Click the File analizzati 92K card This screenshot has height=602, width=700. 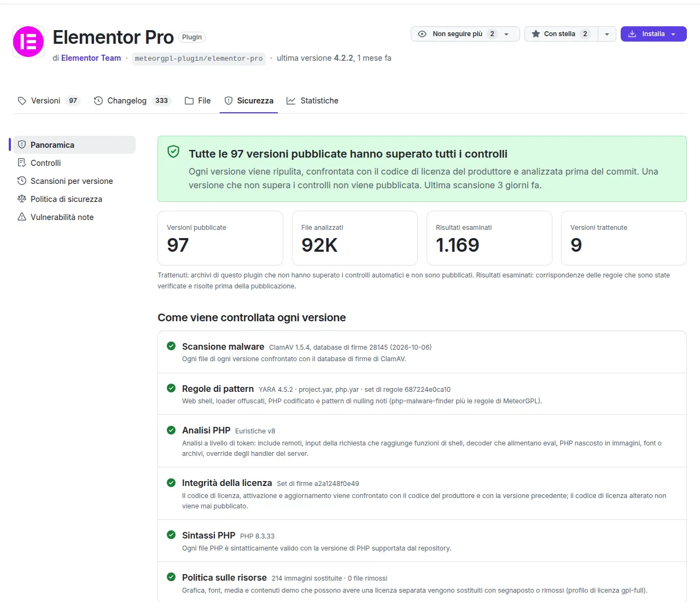(x=355, y=238)
